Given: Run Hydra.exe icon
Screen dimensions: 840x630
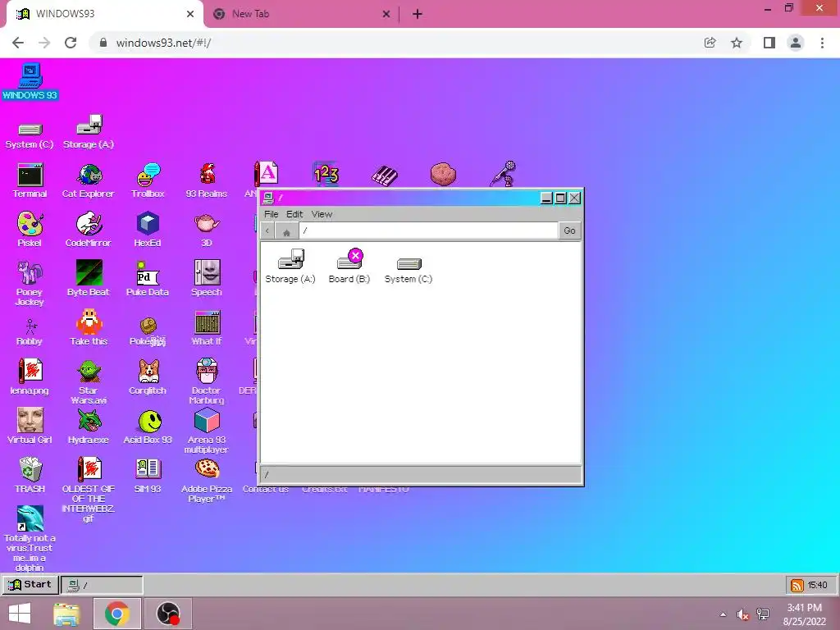Looking at the screenshot, I should pos(89,427).
